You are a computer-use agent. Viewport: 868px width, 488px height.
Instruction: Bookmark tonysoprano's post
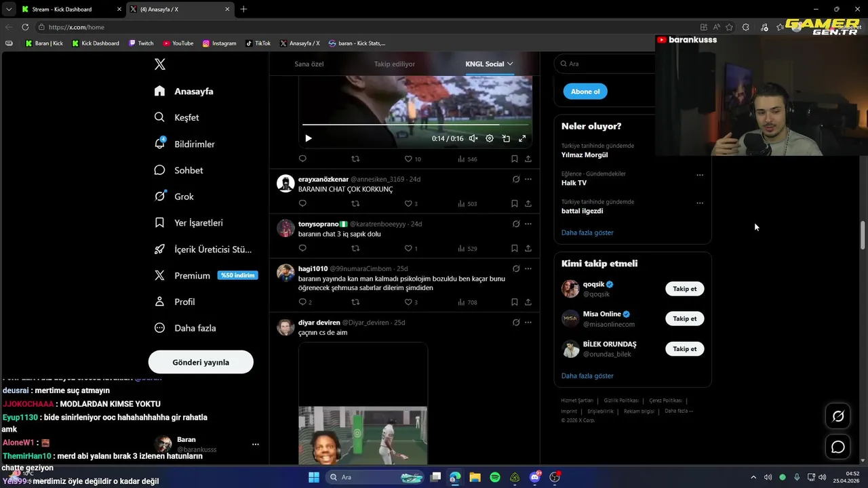pos(514,248)
